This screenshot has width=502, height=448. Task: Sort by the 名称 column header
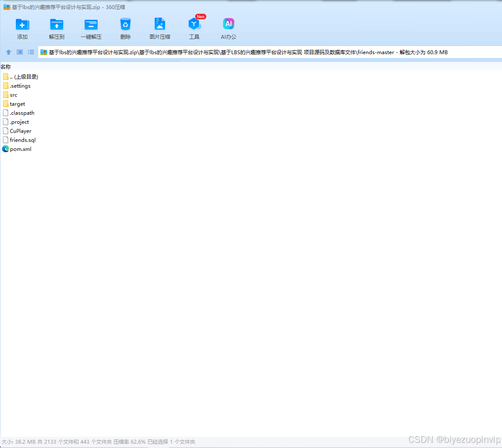[6, 67]
